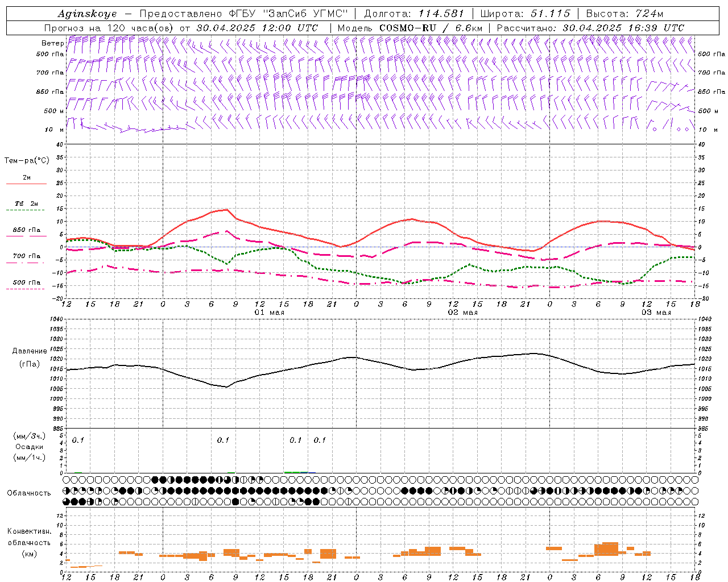728x582 pixels.
Task: Click the forecast start time 30.04.2025 12:00 UTC
Action: point(257,28)
